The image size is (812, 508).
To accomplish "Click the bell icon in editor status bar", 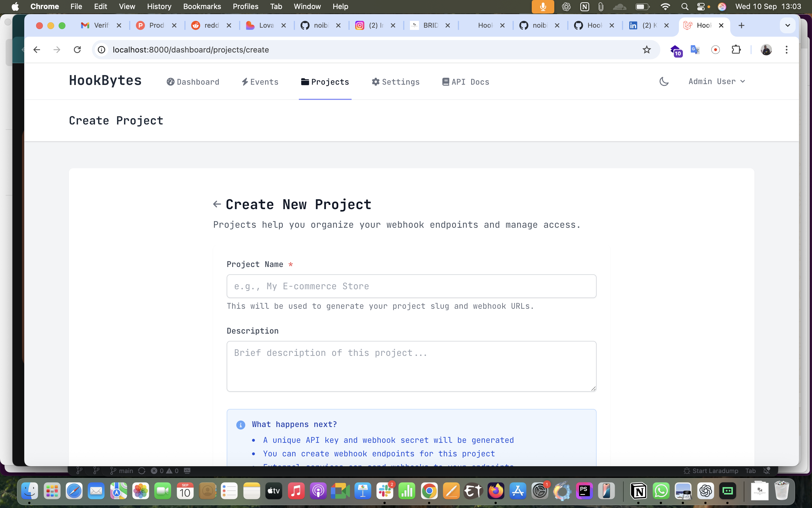I will point(766,471).
